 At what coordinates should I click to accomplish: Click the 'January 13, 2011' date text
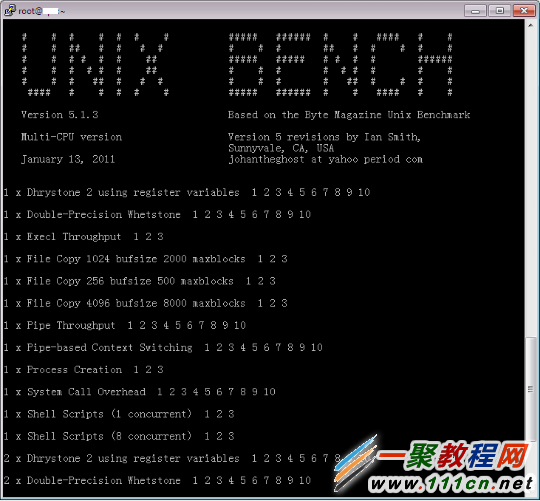point(68,159)
